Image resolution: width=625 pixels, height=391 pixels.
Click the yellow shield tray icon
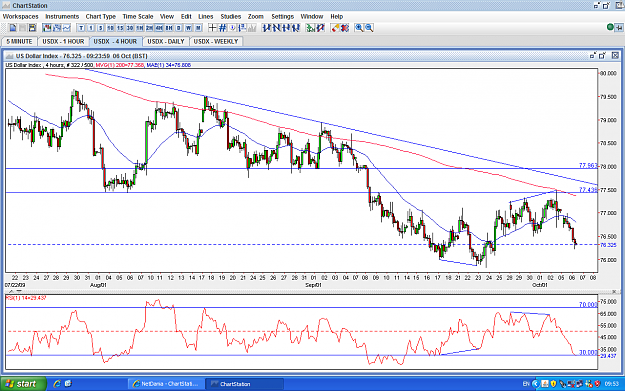tap(553, 384)
